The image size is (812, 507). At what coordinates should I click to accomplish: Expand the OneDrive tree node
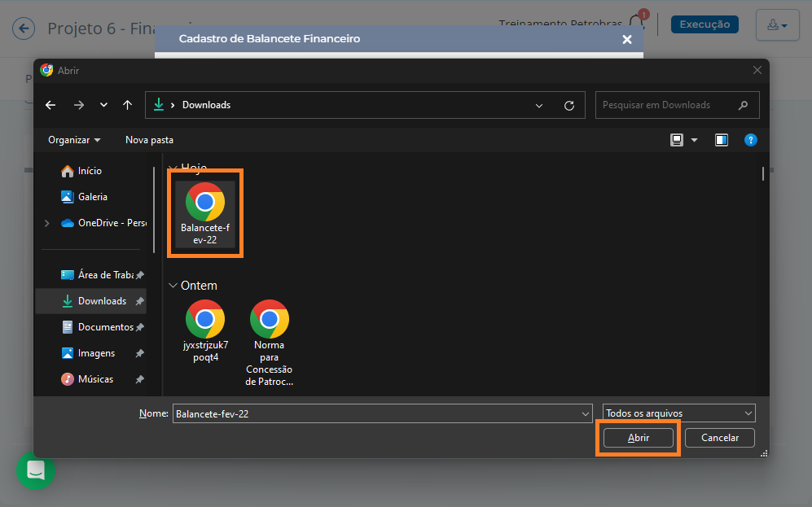46,223
